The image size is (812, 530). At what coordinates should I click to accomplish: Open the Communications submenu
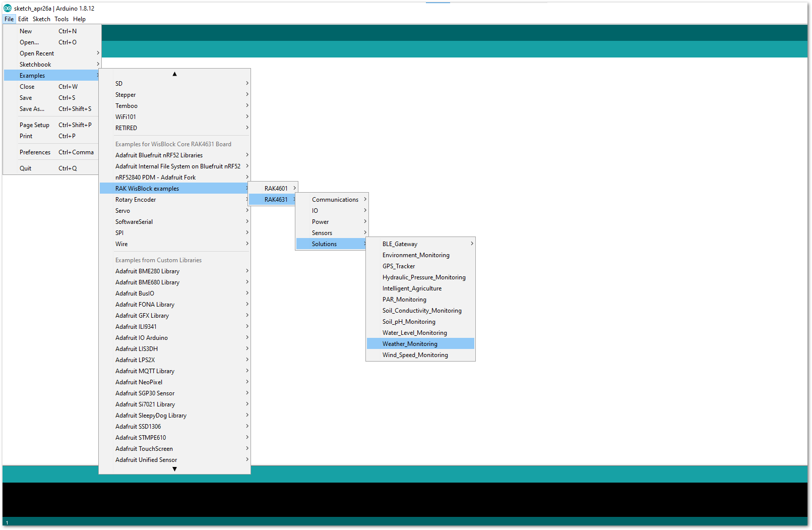[x=332, y=200]
